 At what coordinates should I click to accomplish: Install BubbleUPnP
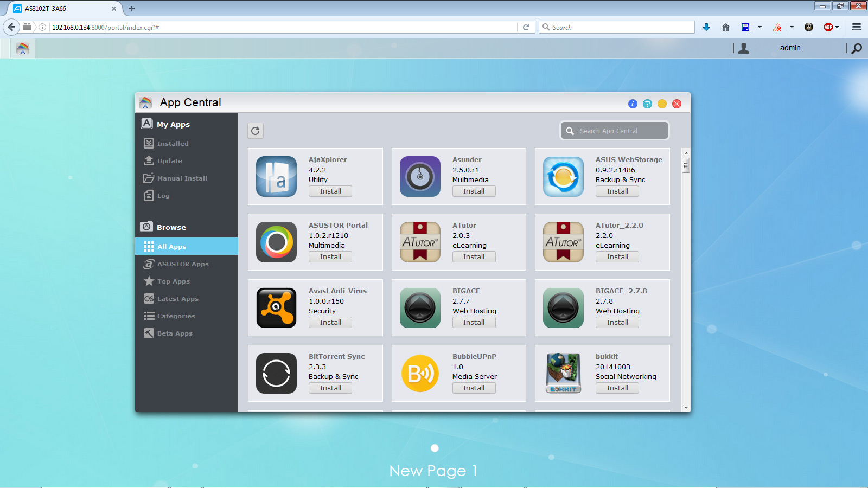coord(474,388)
